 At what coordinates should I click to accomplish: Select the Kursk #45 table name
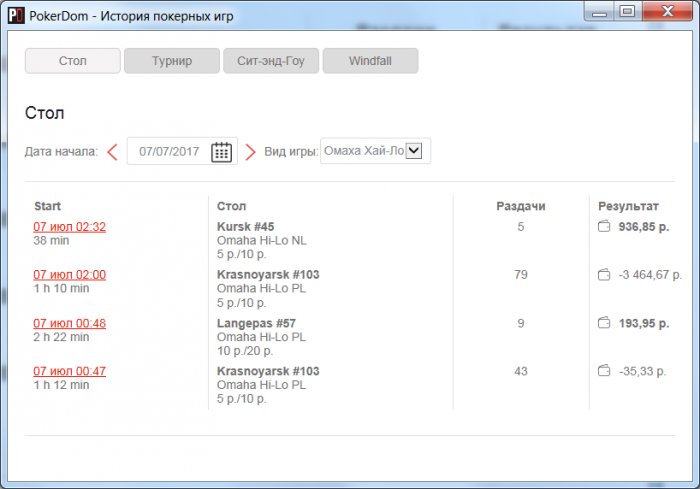point(246,227)
